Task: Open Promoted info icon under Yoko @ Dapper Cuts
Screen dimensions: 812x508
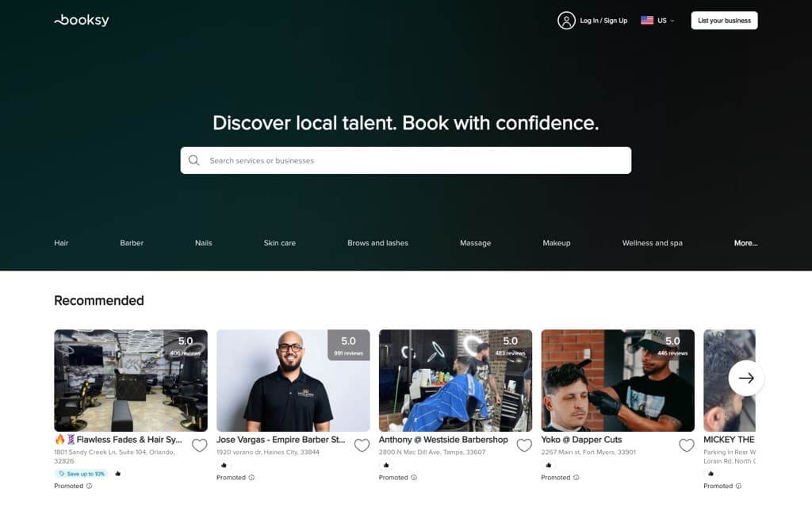Action: (x=576, y=477)
